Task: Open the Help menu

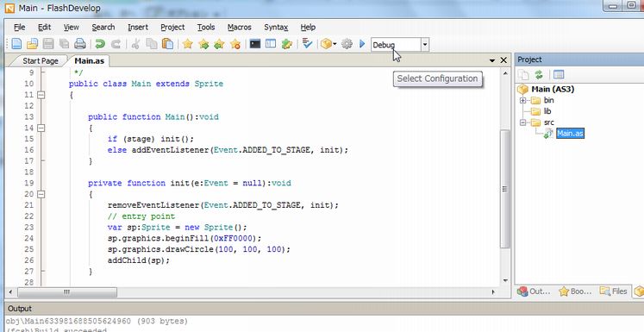Action: (308, 27)
